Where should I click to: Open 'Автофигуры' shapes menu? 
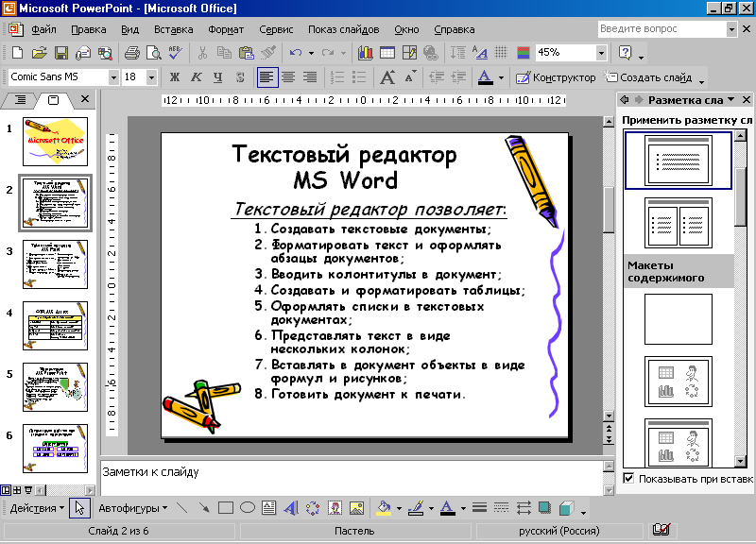pos(133,508)
